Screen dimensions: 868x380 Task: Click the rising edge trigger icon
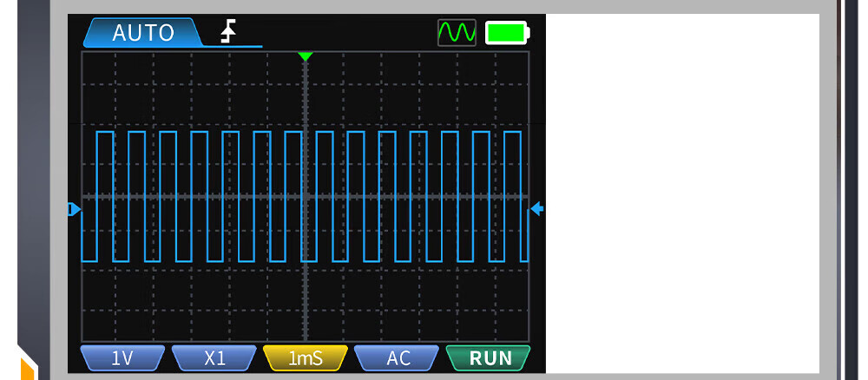pyautogui.click(x=228, y=33)
